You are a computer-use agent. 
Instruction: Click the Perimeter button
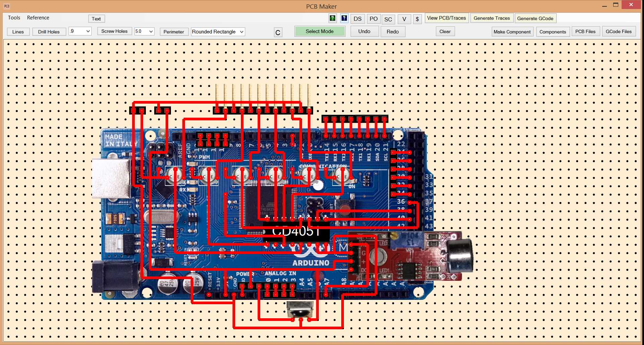point(174,32)
